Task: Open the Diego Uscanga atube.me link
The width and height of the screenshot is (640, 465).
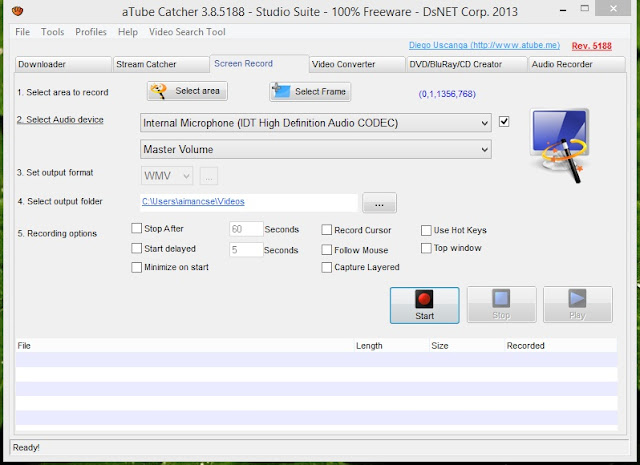Action: [484, 45]
